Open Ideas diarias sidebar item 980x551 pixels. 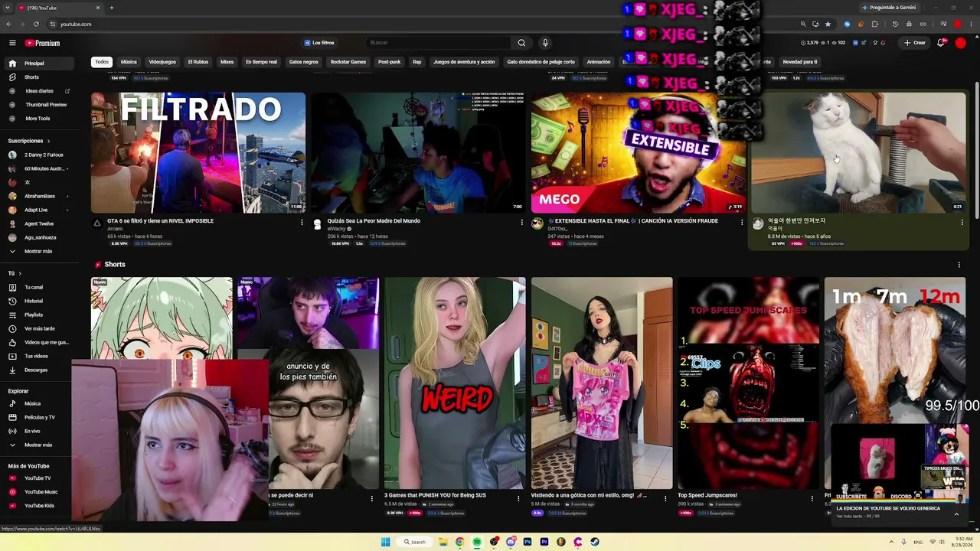click(41, 91)
